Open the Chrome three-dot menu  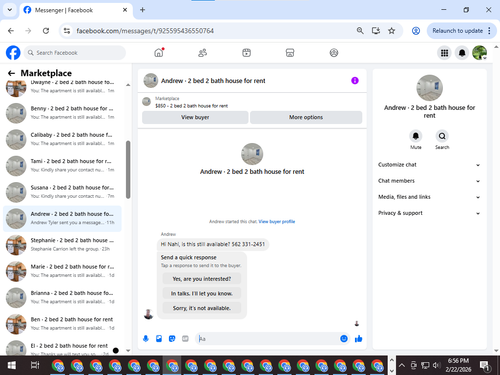[489, 31]
